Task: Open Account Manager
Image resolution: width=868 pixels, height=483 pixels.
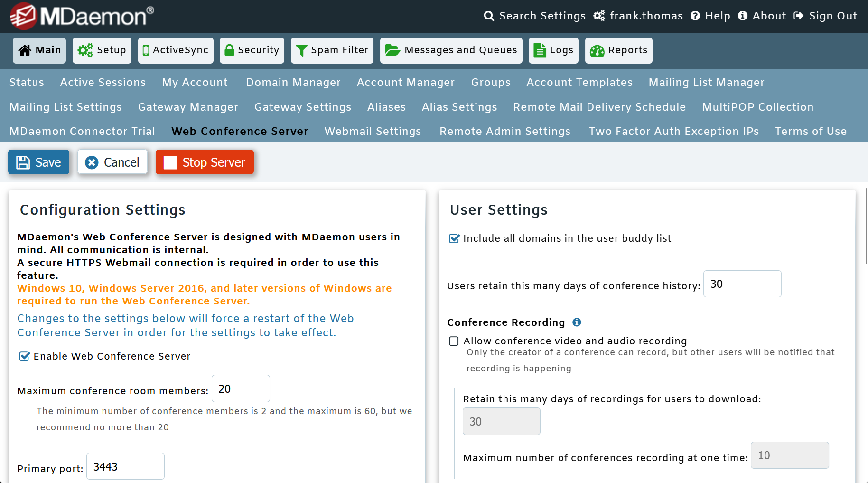Action: [x=406, y=82]
